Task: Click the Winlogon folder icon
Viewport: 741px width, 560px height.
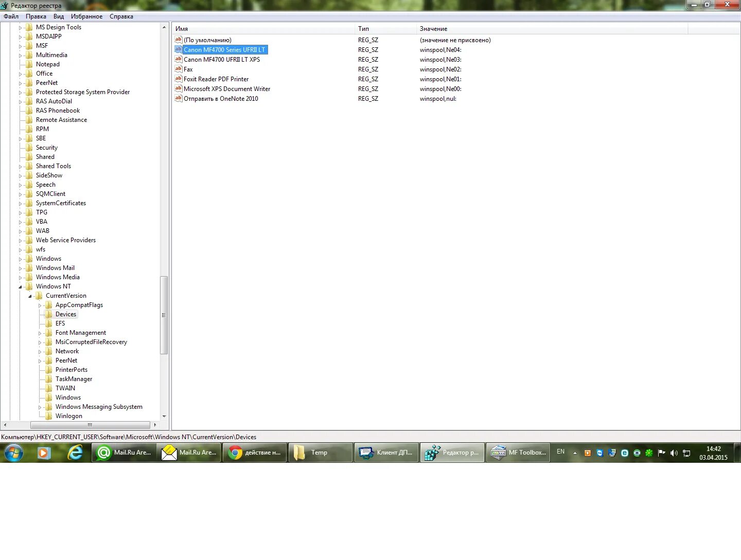Action: (49, 416)
